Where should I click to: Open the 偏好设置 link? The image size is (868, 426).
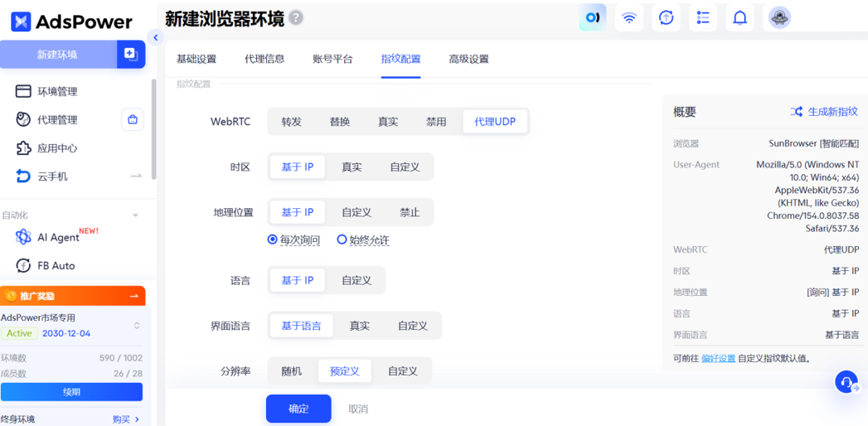click(718, 358)
